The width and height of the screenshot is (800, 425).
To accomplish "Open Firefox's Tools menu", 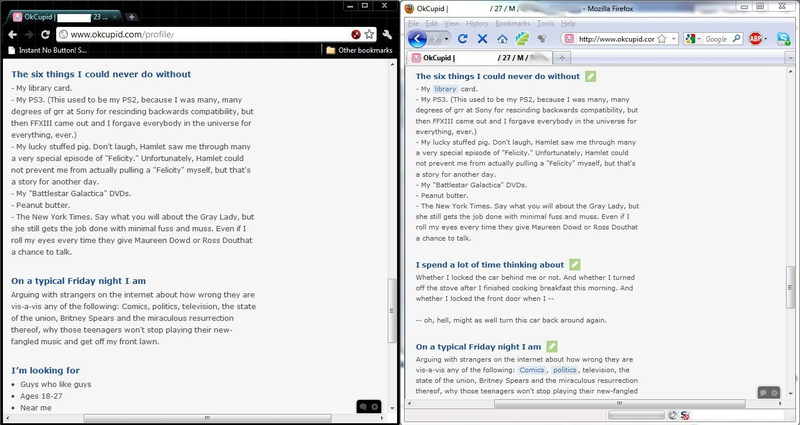I will (545, 23).
